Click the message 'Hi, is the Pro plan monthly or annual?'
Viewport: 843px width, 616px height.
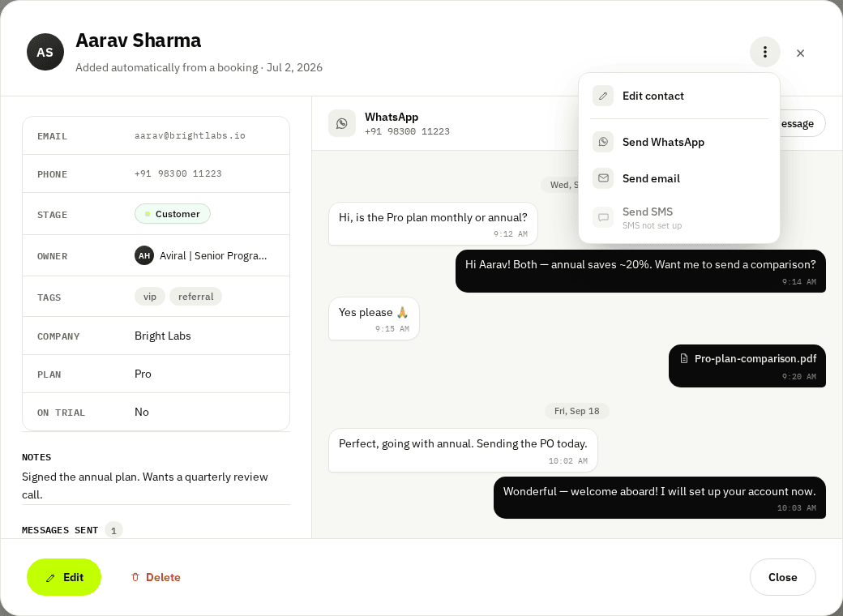tap(433, 224)
